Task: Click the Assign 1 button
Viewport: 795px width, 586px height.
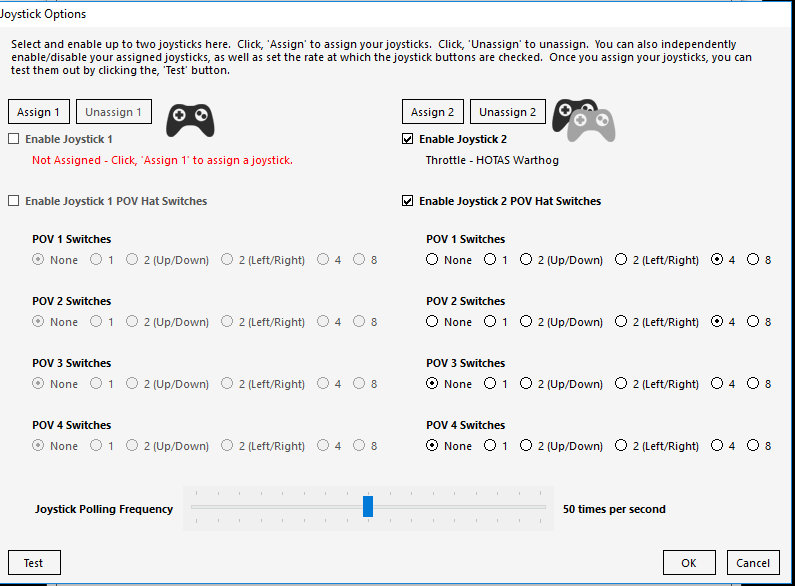Action: pyautogui.click(x=39, y=112)
